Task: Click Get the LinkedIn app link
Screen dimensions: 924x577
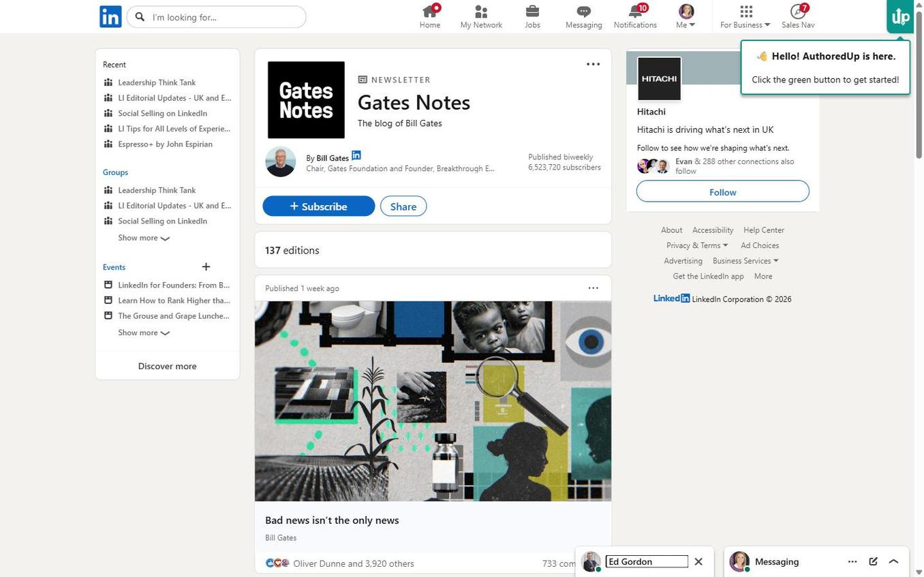Action: point(708,276)
